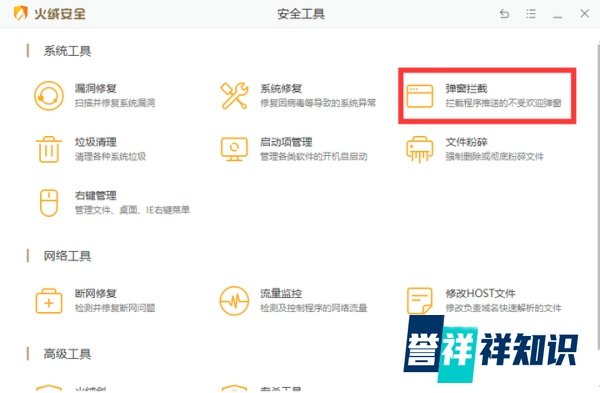Click description 扫描并修复系统漏洞
This screenshot has width=600, height=393.
[x=115, y=103]
